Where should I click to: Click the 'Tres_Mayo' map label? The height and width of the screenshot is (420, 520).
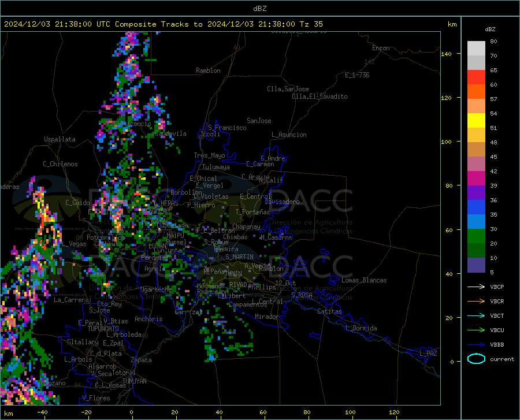pos(209,155)
